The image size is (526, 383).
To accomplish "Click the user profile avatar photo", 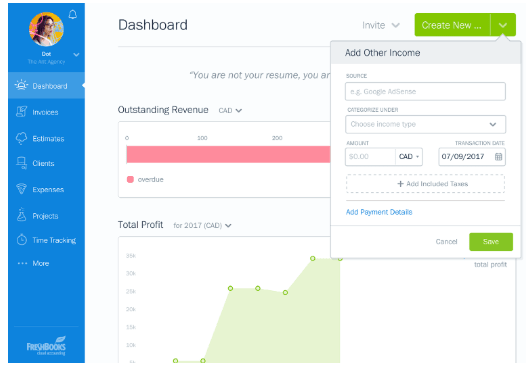I will 46,29.
